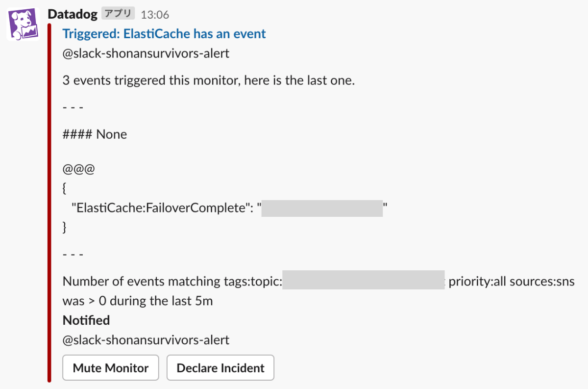Click the "@@@" marker line

click(78, 169)
